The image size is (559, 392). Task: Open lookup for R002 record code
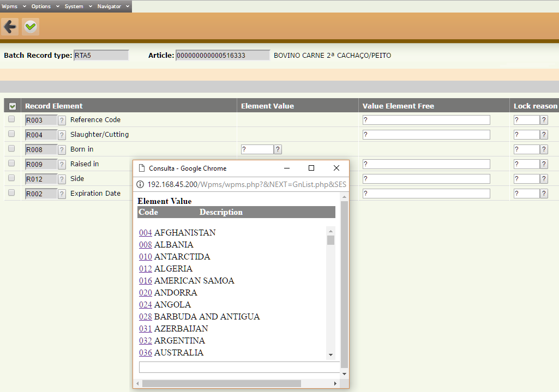[x=62, y=194]
